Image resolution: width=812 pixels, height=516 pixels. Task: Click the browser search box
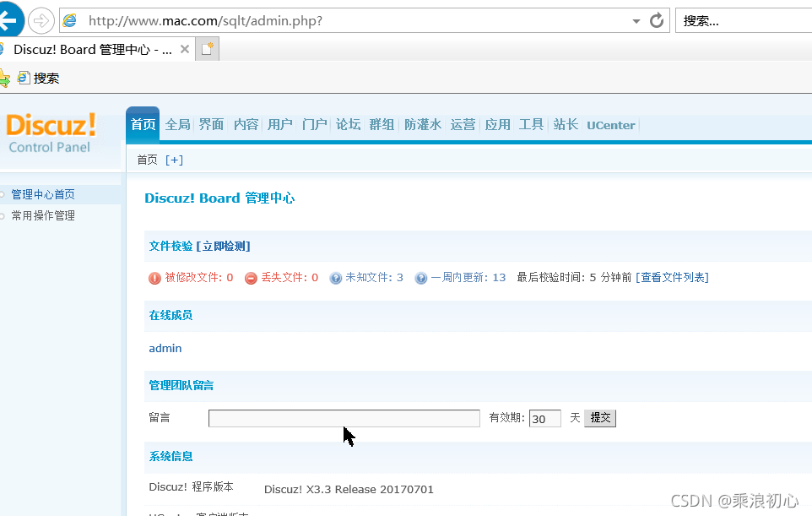click(x=744, y=21)
